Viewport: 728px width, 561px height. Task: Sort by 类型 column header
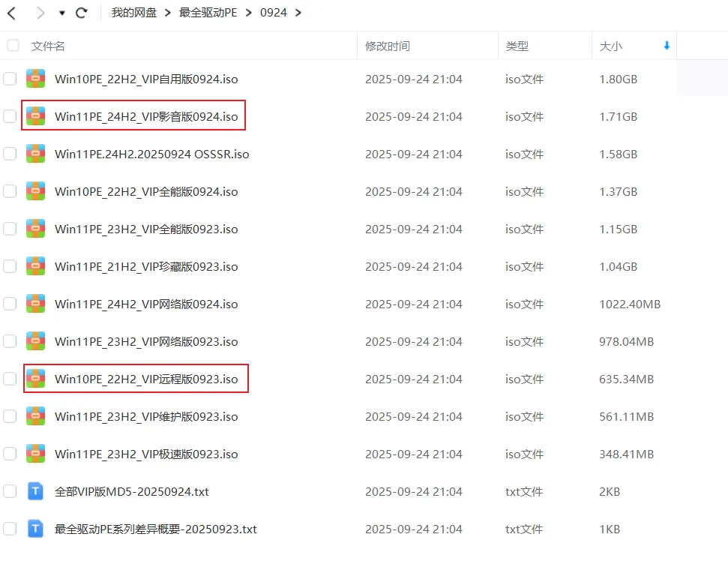click(517, 46)
